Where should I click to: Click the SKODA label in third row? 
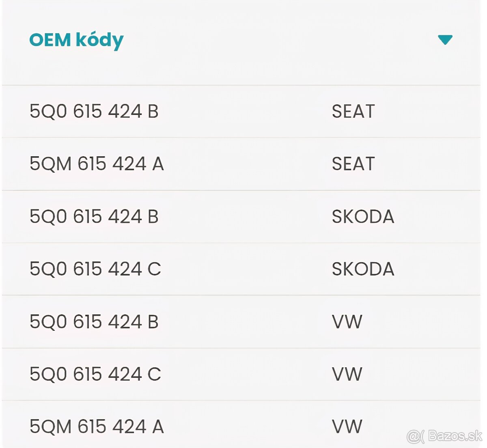click(362, 216)
